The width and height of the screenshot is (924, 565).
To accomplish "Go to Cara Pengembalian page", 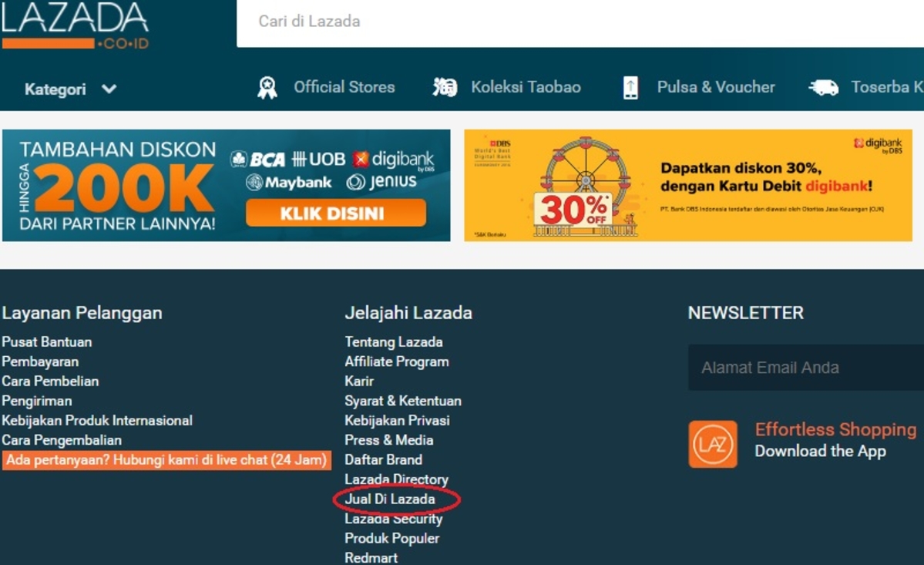I will [62, 440].
